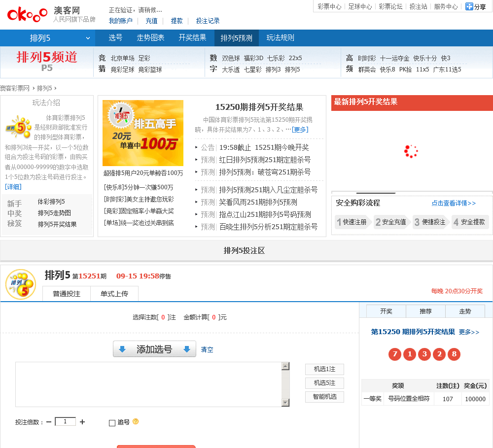Open 提款 link in header
The image size is (493, 448).
[176, 21]
